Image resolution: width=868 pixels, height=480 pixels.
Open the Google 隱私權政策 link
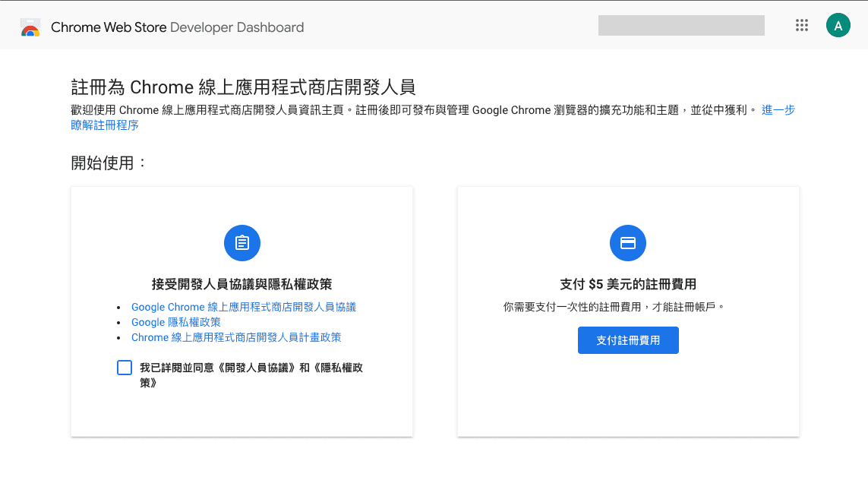tap(175, 322)
